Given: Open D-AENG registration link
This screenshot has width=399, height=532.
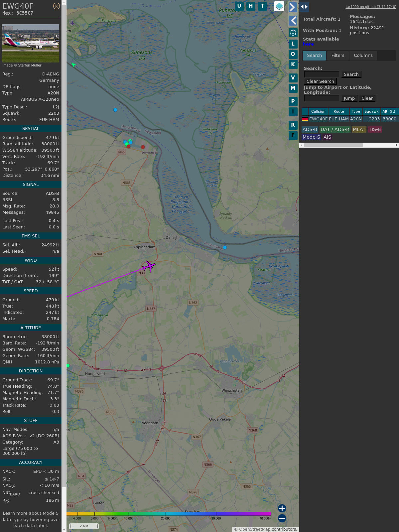Looking at the screenshot, I should click(51, 74).
